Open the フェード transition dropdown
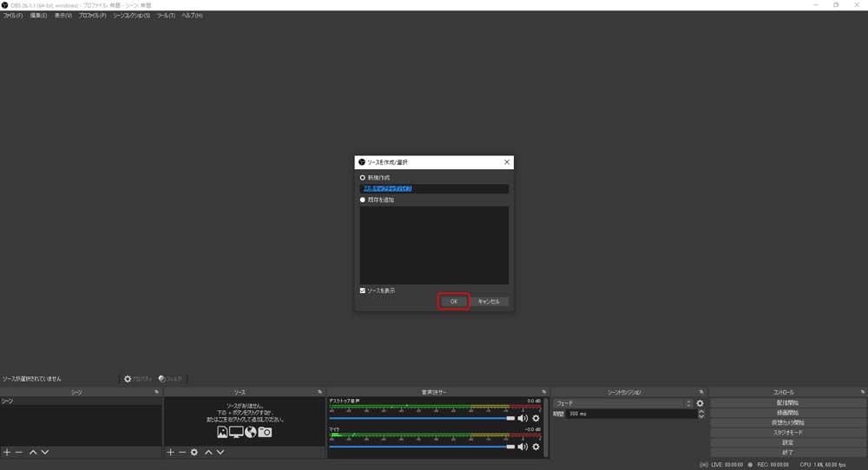Screen dimensions: 868x470 622,403
